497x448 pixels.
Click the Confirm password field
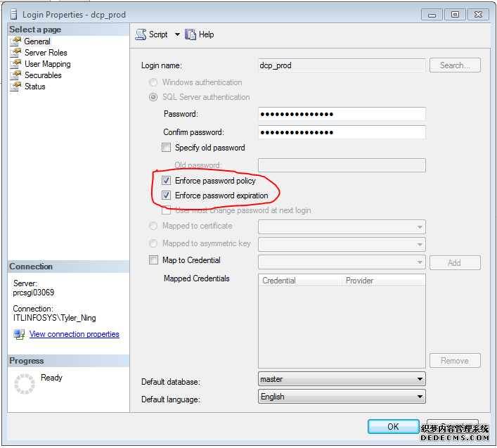click(x=342, y=132)
